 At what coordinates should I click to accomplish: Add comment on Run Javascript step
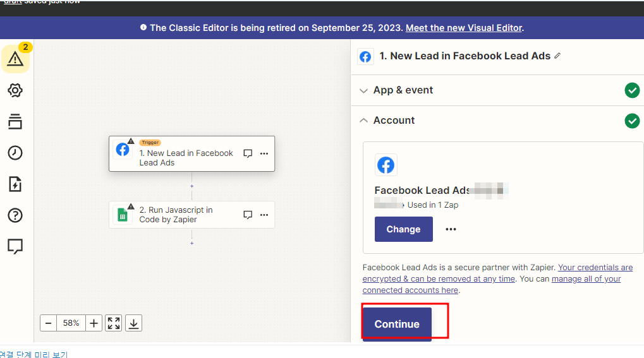pyautogui.click(x=248, y=215)
